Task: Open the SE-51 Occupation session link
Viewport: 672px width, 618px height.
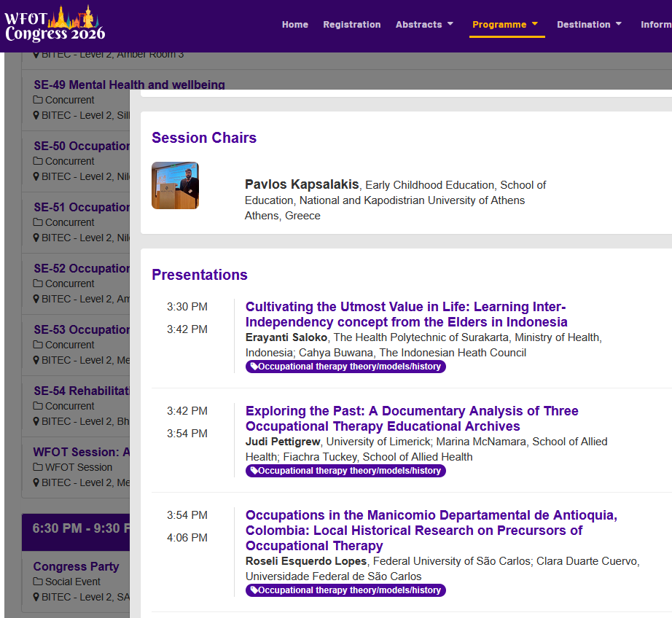Action: pyautogui.click(x=82, y=207)
